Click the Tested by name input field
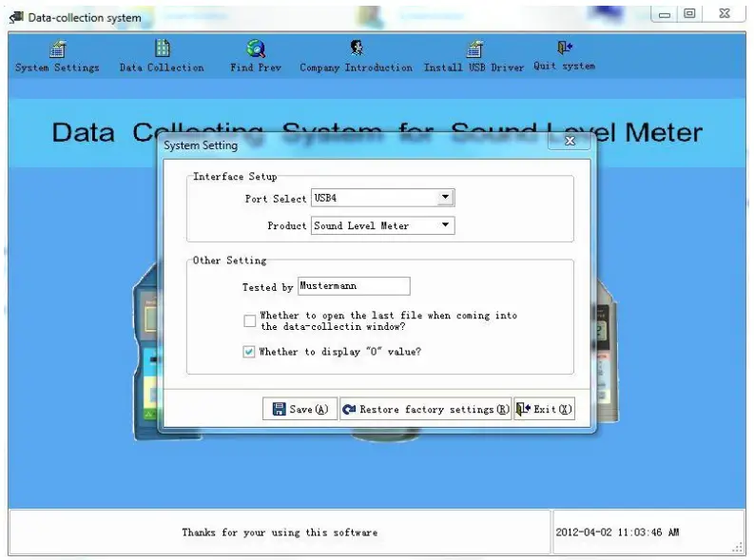The height and width of the screenshot is (560, 754). pyautogui.click(x=354, y=286)
